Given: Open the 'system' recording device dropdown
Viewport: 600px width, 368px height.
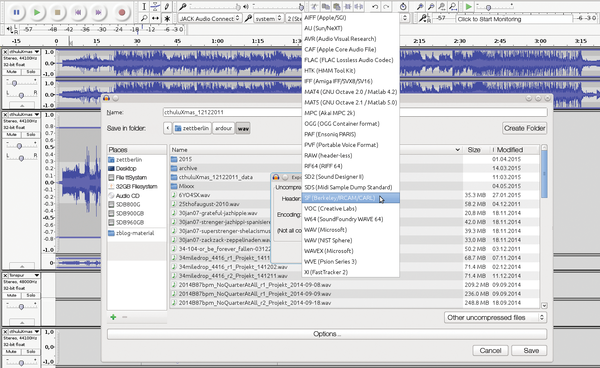Looking at the screenshot, I should 268,18.
